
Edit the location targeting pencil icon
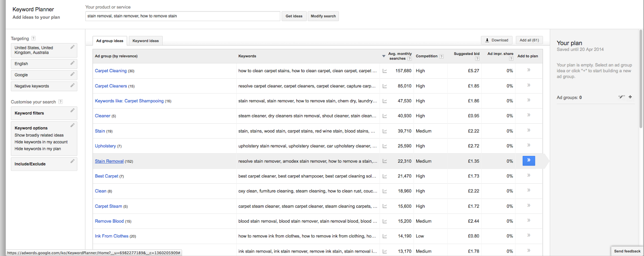point(73,47)
